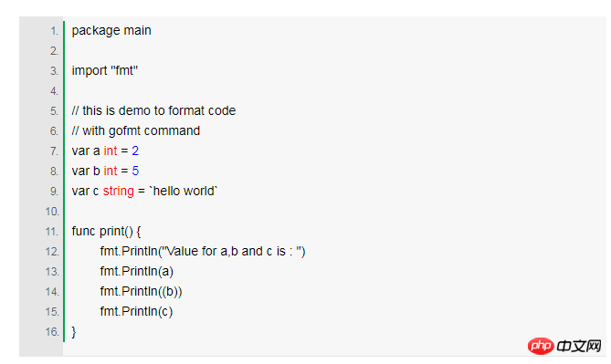Image resolution: width=611 pixels, height=364 pixels.
Task: Click the comment '// this is demo to format code'
Action: [x=153, y=111]
